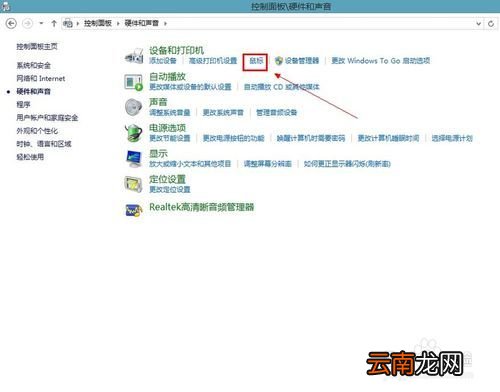This screenshot has width=500, height=392.
Task: Click the Power Options battery icon
Action: (134, 133)
